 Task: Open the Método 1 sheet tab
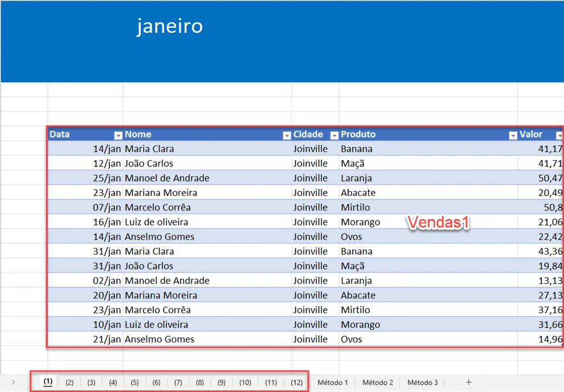click(332, 382)
